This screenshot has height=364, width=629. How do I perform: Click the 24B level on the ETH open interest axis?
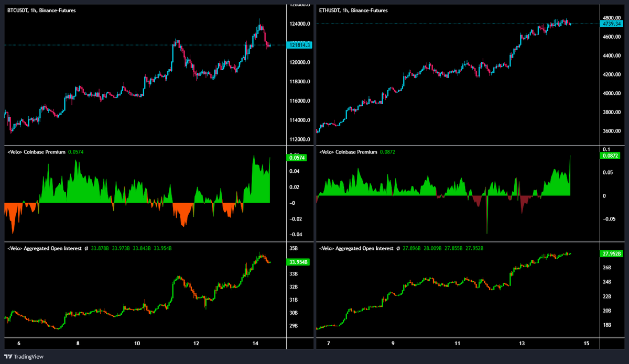(x=608, y=282)
